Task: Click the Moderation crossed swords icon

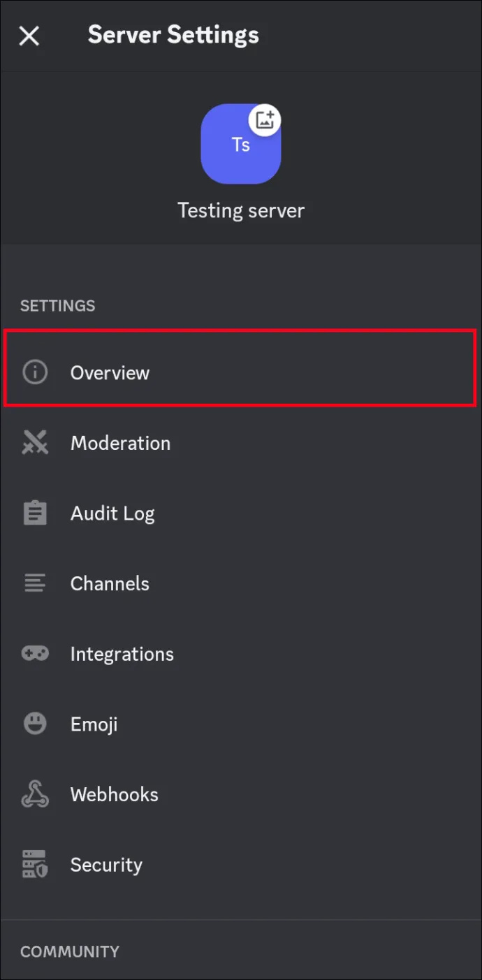Action: [x=35, y=443]
